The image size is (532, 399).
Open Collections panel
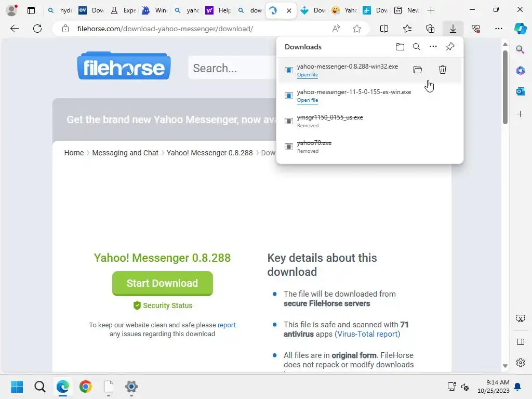[430, 29]
